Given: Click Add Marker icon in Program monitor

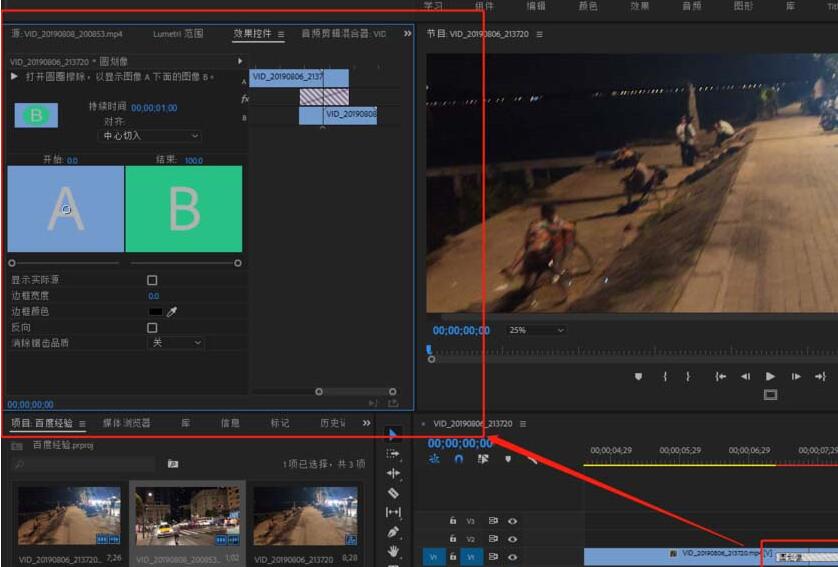Looking at the screenshot, I should (x=638, y=376).
